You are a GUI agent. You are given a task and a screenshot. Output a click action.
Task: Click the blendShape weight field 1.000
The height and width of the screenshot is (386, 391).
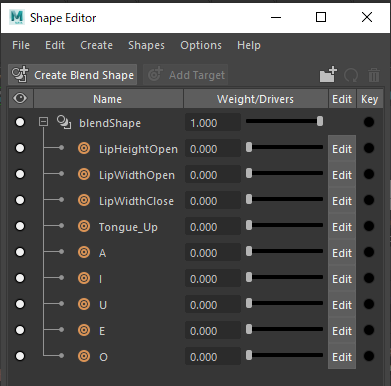[213, 122]
